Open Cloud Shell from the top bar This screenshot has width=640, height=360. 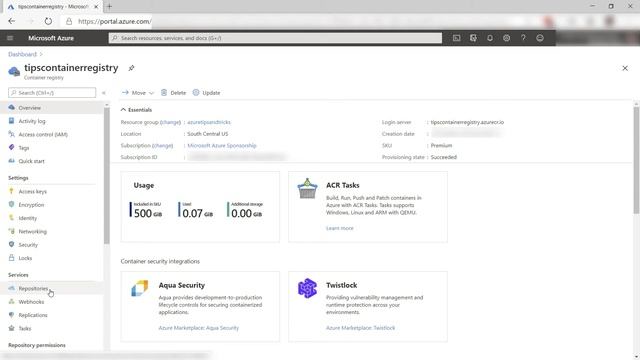click(456, 38)
